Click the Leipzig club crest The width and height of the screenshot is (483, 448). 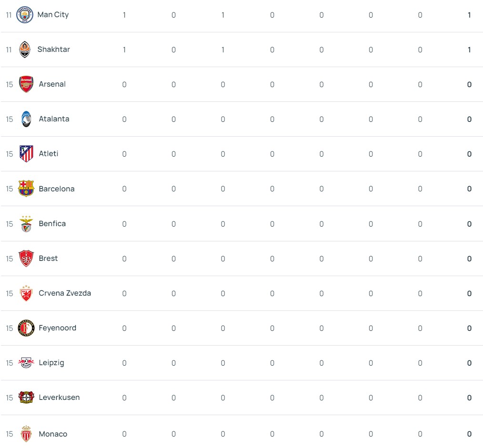coord(26,363)
